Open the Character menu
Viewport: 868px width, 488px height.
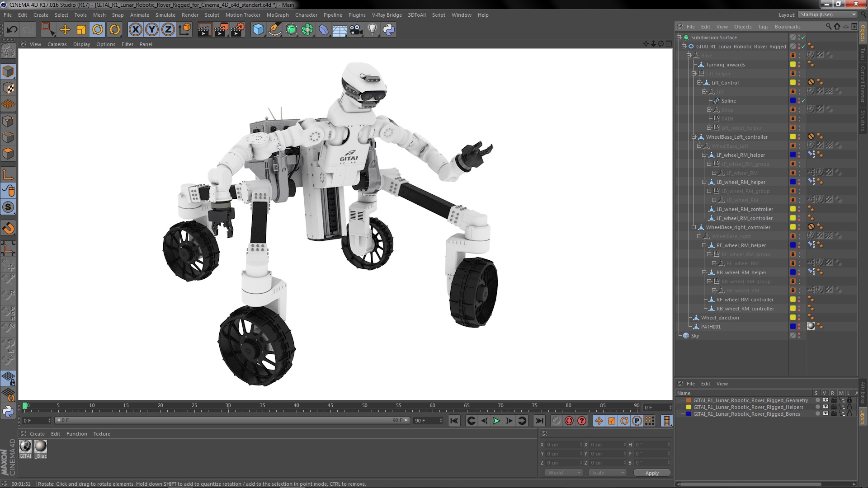306,15
